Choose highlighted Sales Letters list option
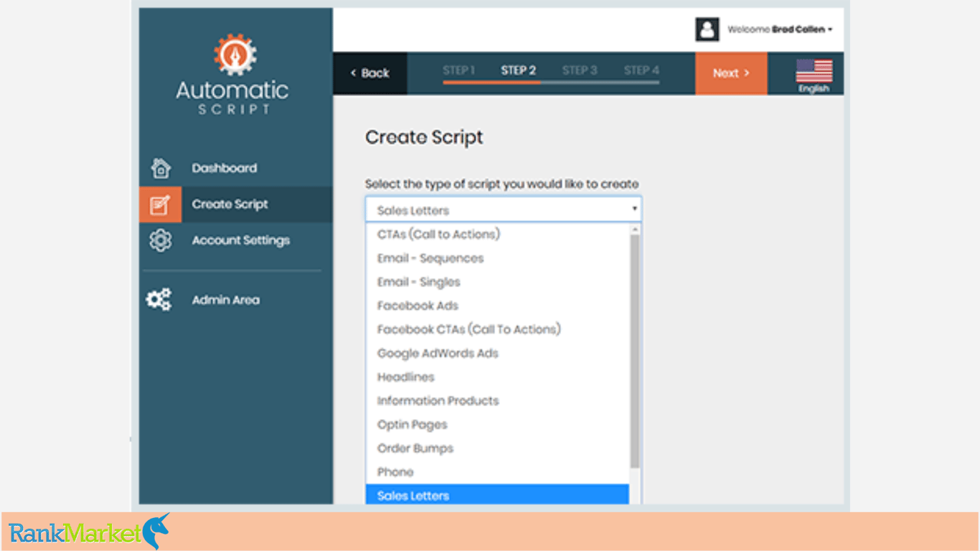The height and width of the screenshot is (551, 980). [x=497, y=495]
